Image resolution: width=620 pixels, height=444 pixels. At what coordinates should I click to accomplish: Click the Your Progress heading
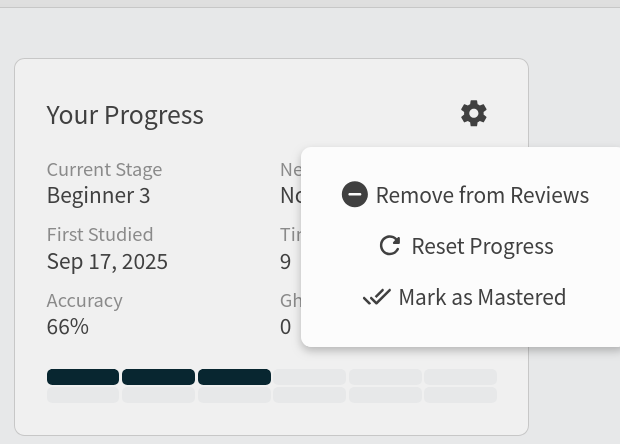click(125, 115)
